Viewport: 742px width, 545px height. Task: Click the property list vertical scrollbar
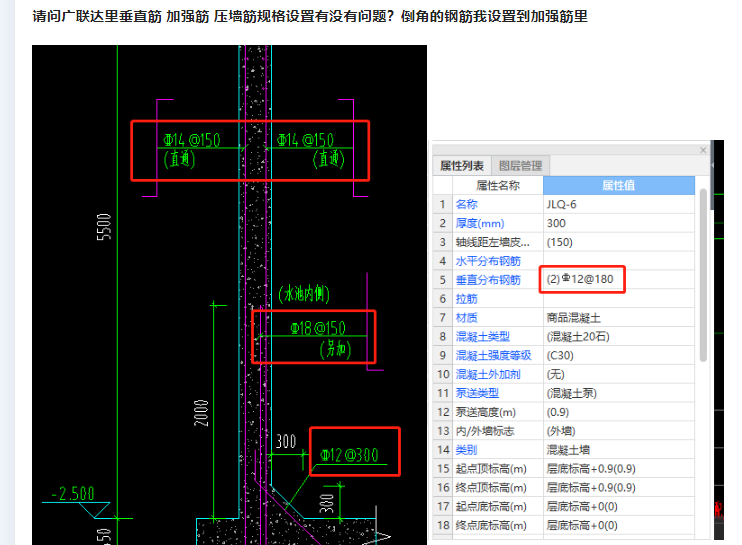click(703, 274)
